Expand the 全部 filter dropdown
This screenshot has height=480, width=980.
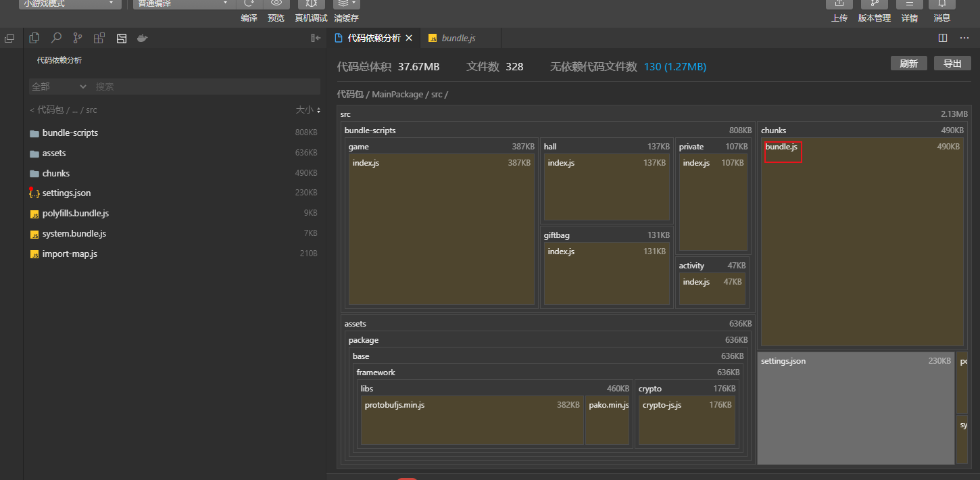coord(59,87)
